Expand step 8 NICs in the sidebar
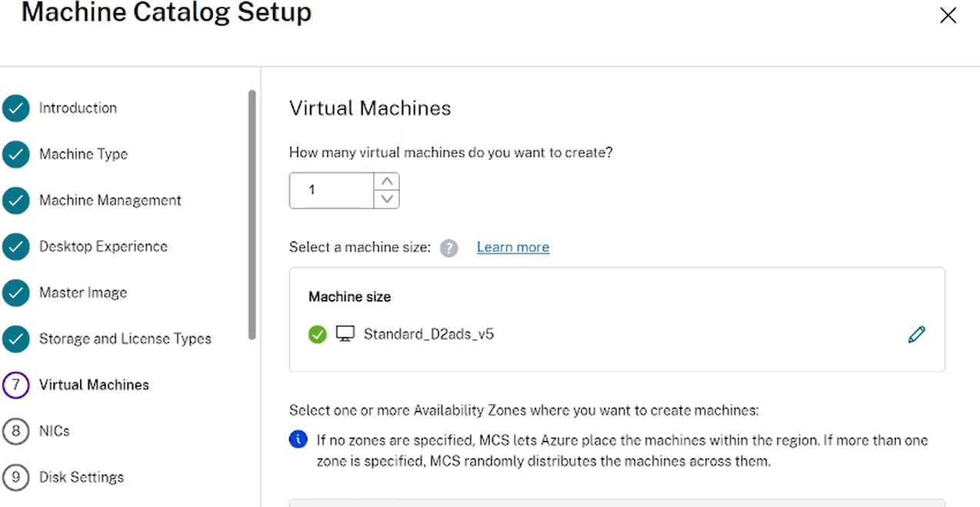Image resolution: width=980 pixels, height=507 pixels. point(54,431)
